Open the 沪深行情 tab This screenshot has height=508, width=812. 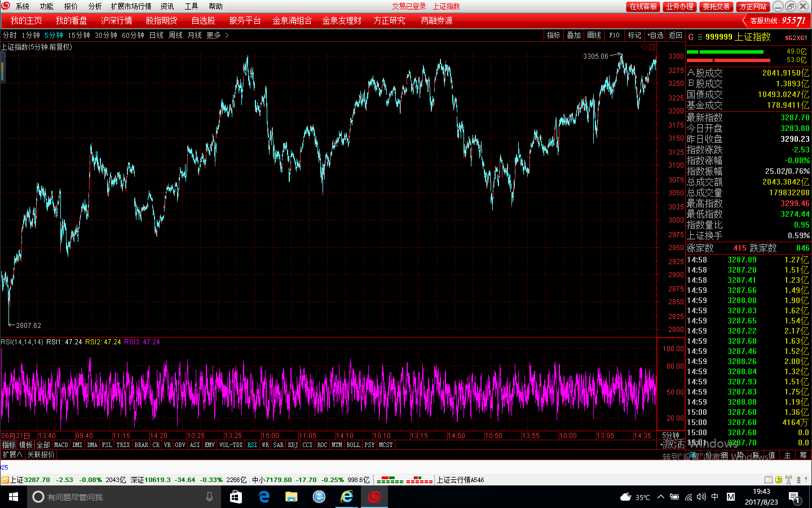[x=116, y=20]
